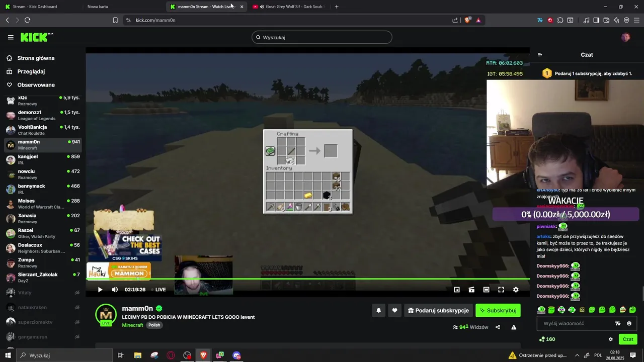Viewport: 644px width, 362px height.
Task: Close the mamm0n Stream tab
Action: coord(242,7)
